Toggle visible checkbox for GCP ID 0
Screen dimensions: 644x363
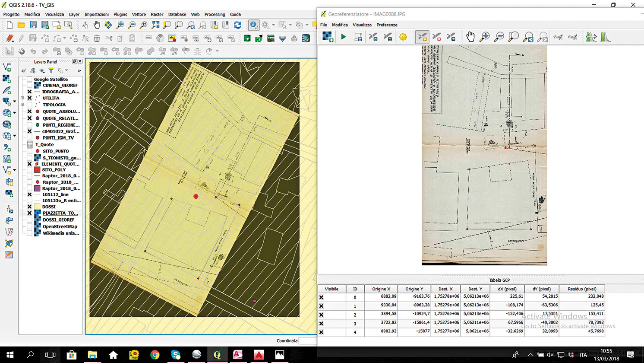(321, 297)
